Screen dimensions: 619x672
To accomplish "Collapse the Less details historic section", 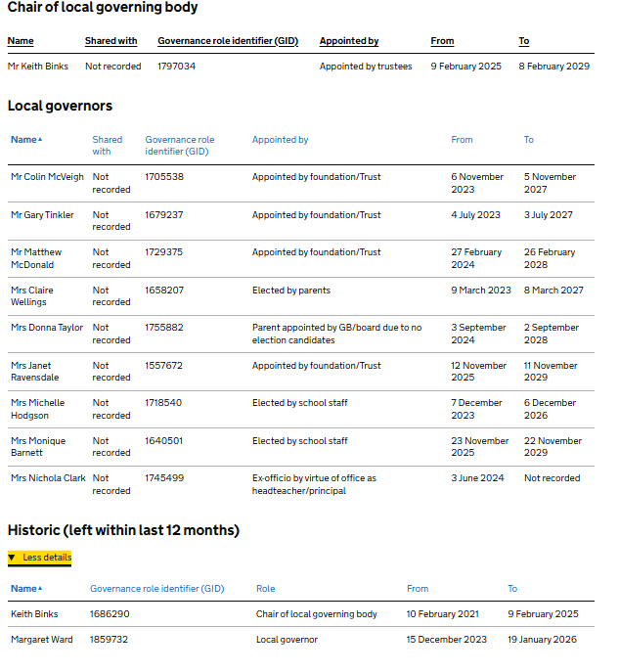I will [47, 558].
